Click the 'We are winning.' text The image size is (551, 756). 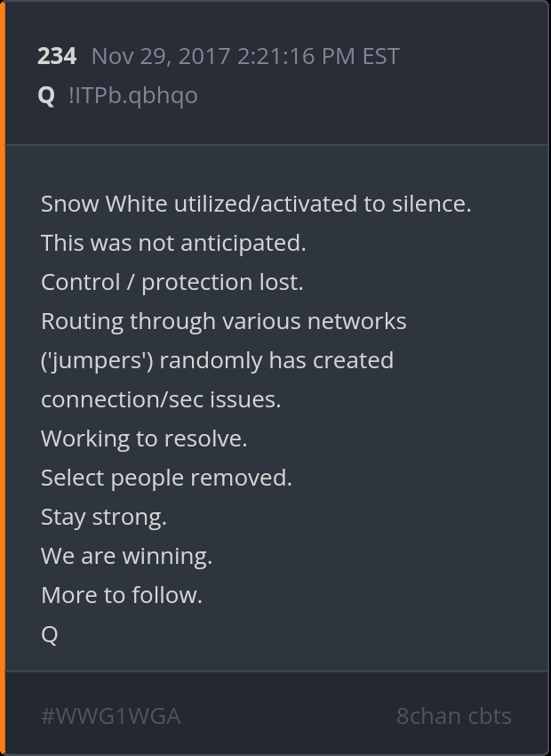coord(126,556)
